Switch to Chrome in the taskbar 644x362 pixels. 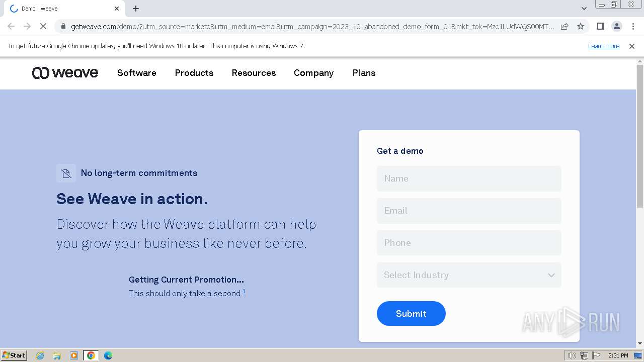(x=91, y=355)
